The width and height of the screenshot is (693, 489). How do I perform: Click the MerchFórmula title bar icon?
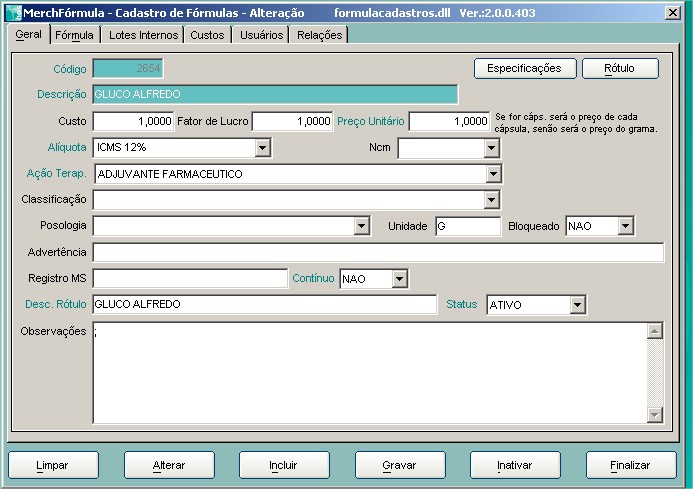(x=12, y=12)
